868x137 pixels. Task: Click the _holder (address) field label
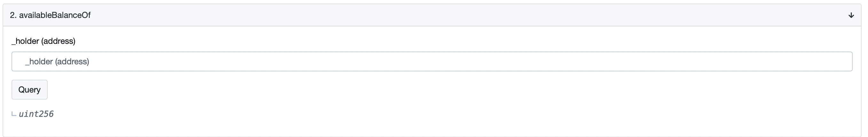tap(43, 41)
